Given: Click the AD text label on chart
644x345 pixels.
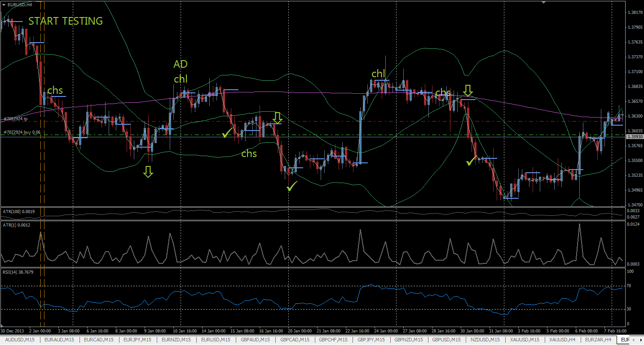Looking at the screenshot, I should tap(181, 64).
